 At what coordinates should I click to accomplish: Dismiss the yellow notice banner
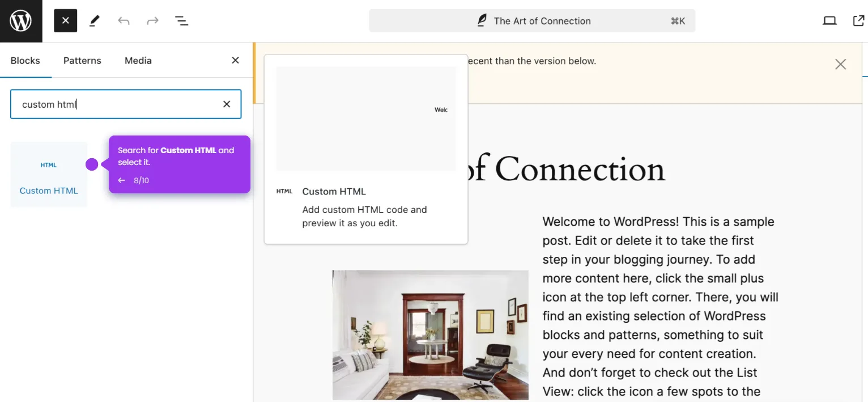[841, 65]
